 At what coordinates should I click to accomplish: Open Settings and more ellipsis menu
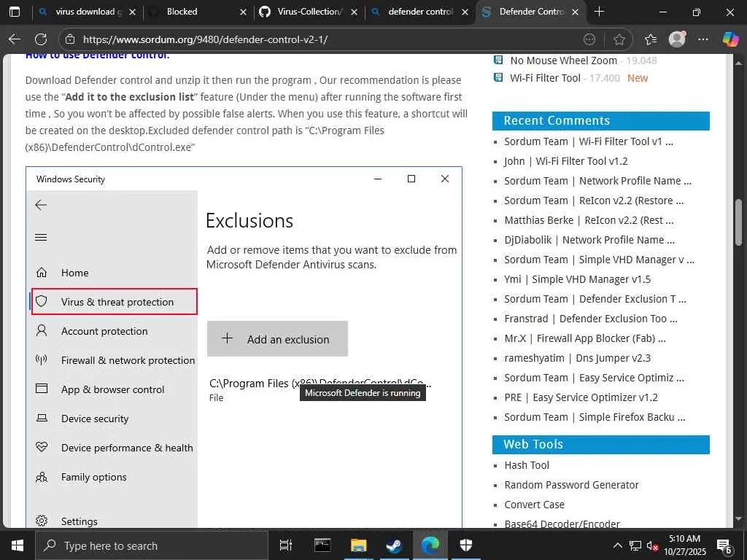tap(703, 39)
